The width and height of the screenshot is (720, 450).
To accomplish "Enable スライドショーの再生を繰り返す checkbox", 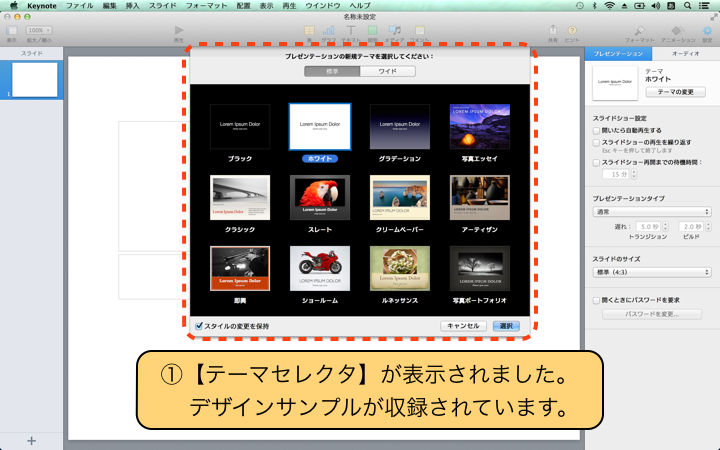I will pyautogui.click(x=596, y=143).
